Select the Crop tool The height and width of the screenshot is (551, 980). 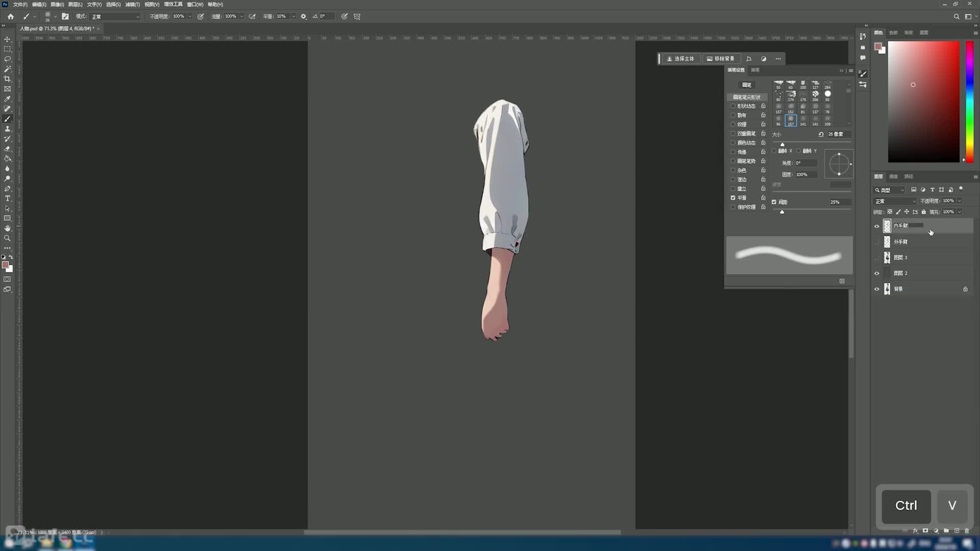pyautogui.click(x=7, y=79)
